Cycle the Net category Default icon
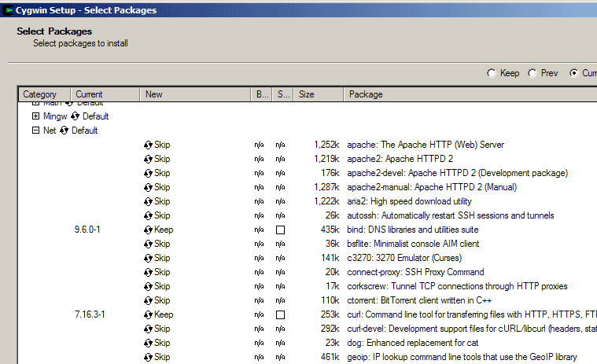 [64, 131]
